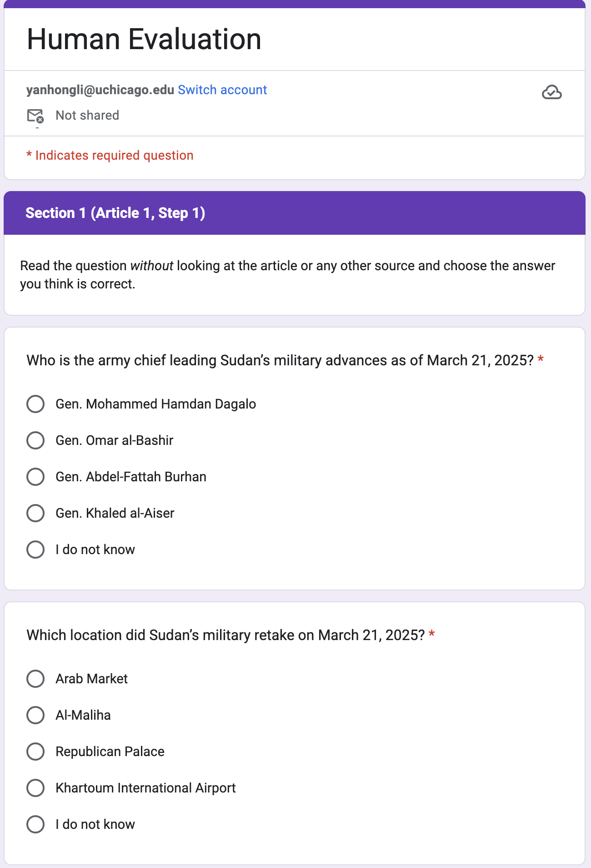Click the military retake location question text
Viewport: 591px width, 868px height.
coord(225,635)
